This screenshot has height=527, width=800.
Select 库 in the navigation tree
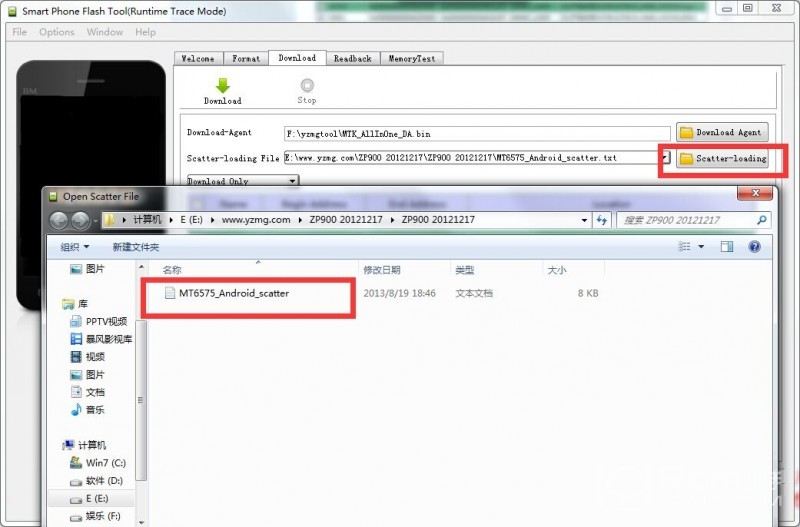point(75,304)
